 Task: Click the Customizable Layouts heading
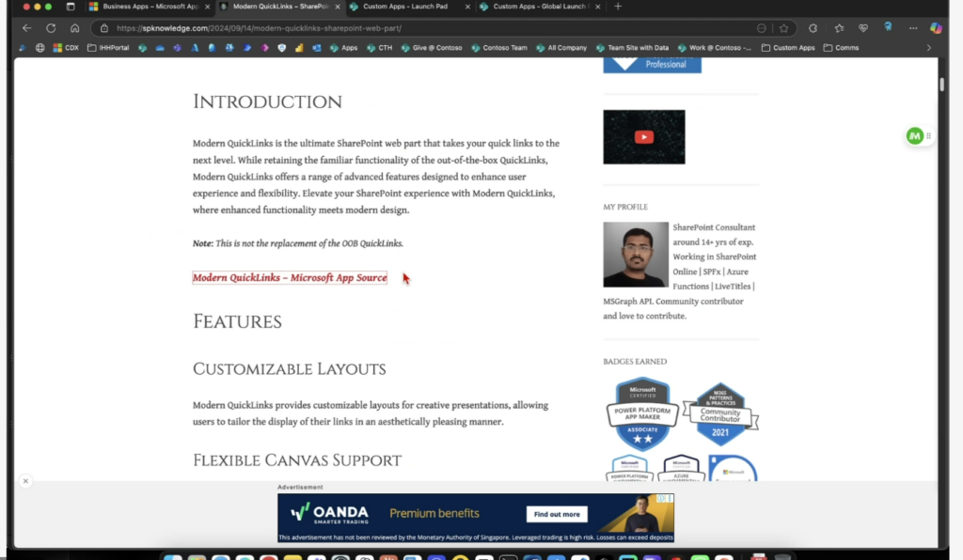pyautogui.click(x=290, y=369)
